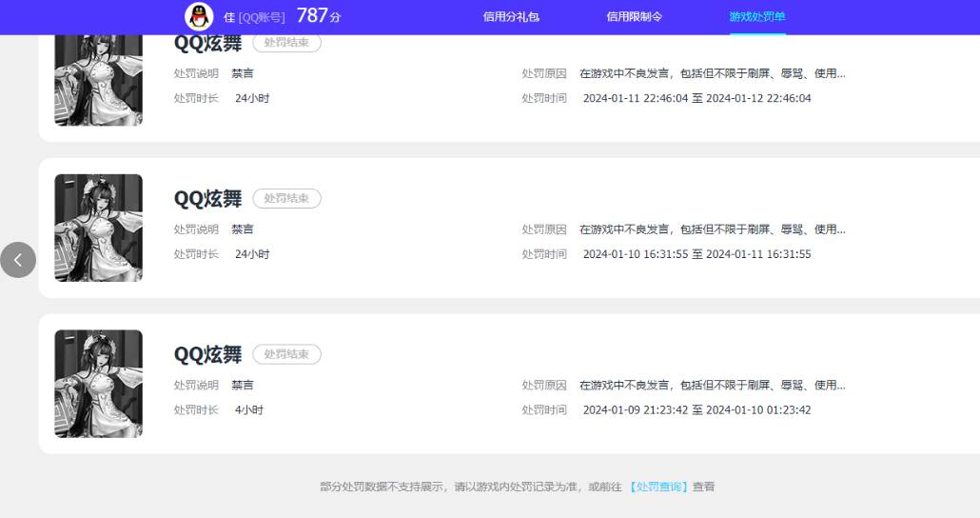Click 24小时 duration in the 2024-01-11 22:46:04 record
980x518 pixels.
point(252,98)
